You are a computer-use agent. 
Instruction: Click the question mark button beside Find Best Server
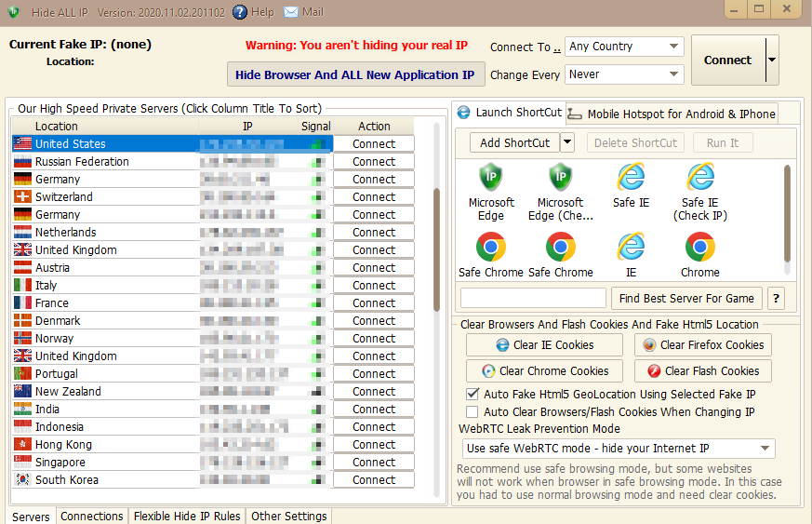point(776,299)
